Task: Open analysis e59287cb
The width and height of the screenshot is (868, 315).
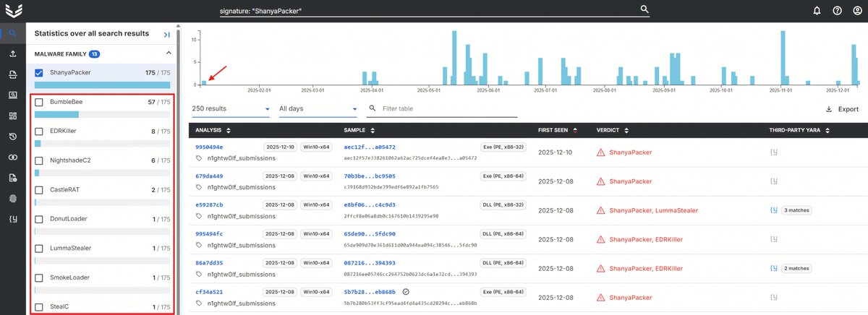Action: click(209, 204)
